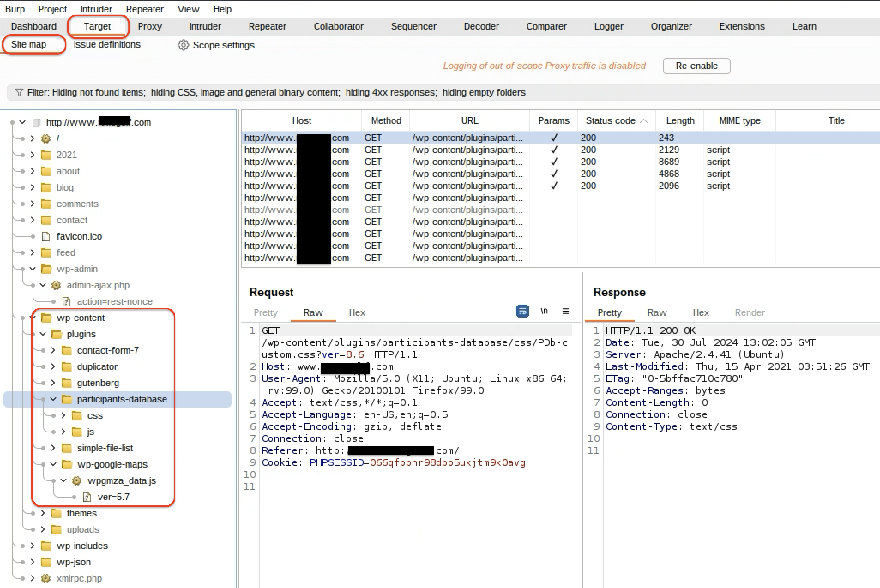Image resolution: width=880 pixels, height=588 pixels.
Task: Click the gear icon beside xmlrpc.php
Action: [x=46, y=578]
